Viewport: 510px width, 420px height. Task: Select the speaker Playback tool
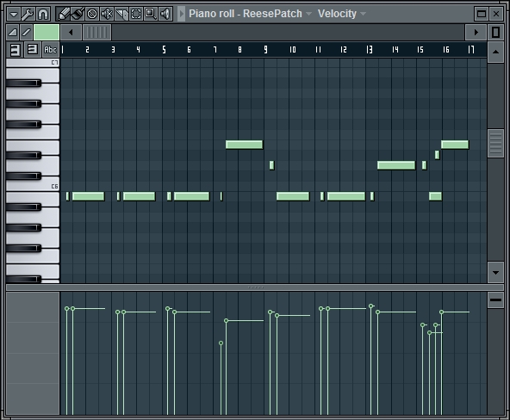(x=165, y=14)
